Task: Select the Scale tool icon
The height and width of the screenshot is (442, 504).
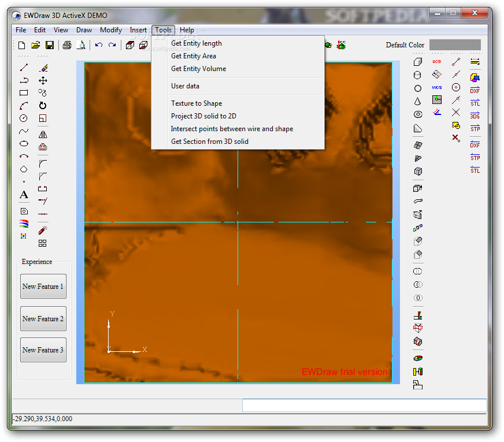Action: [x=43, y=118]
